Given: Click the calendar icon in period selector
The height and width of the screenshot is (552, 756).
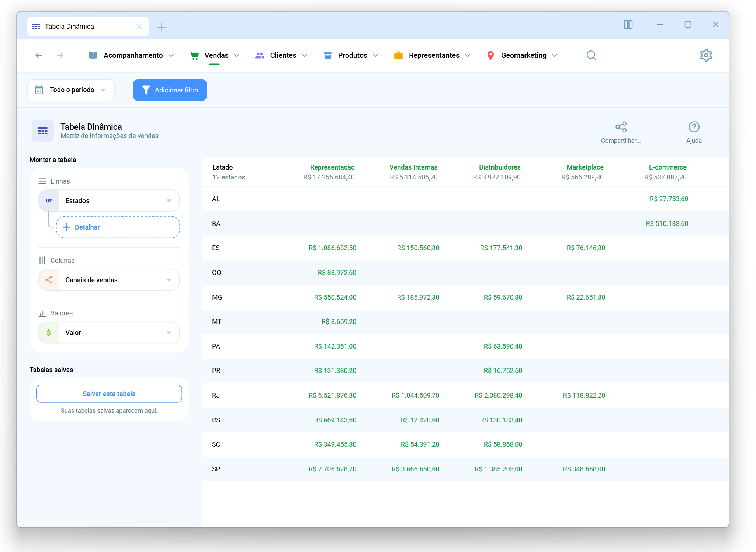Looking at the screenshot, I should 39,90.
